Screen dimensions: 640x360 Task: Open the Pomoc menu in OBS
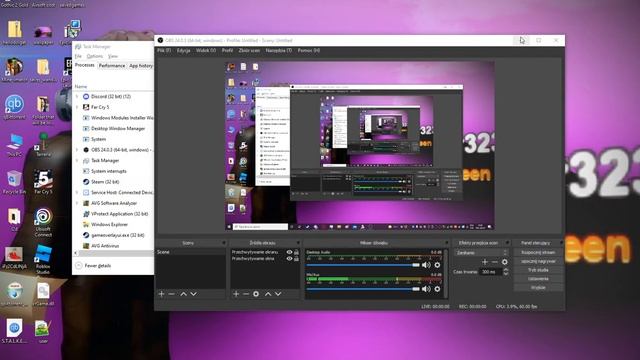pos(309,51)
